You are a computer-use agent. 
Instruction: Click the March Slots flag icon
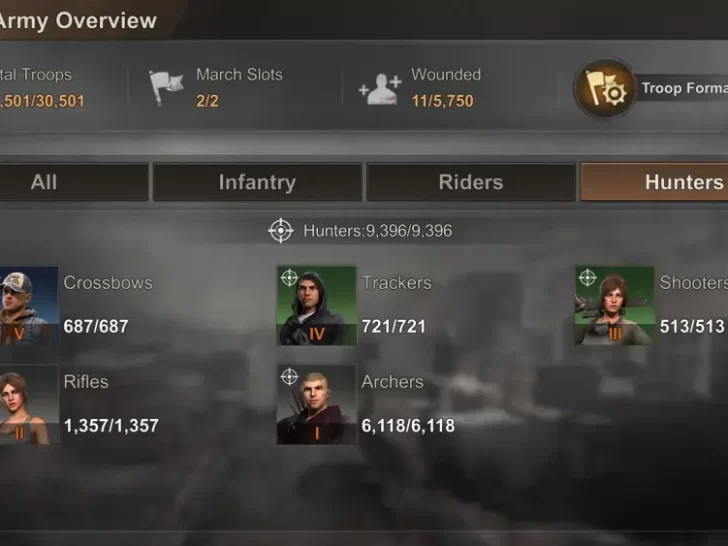166,87
